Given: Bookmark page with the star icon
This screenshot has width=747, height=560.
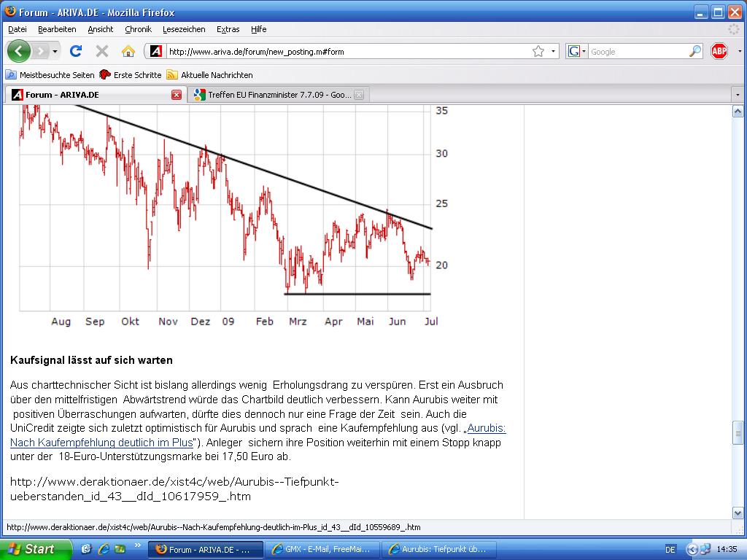Looking at the screenshot, I should [538, 51].
